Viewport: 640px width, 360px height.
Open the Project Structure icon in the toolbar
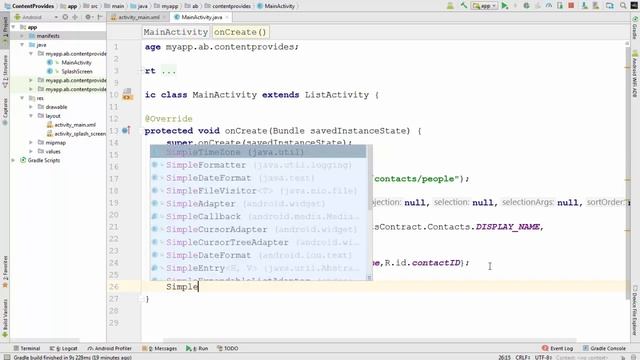(x=610, y=6)
